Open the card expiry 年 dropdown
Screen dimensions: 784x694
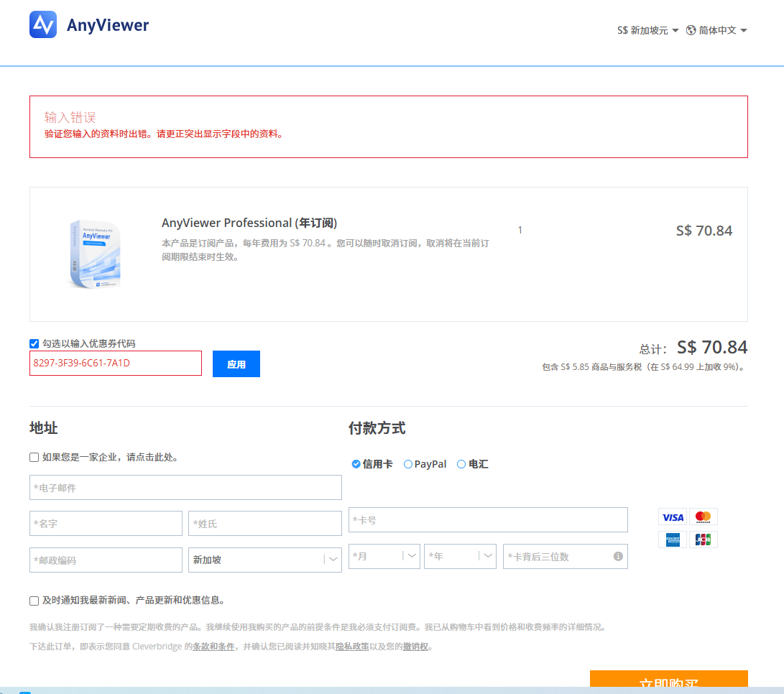[460, 556]
